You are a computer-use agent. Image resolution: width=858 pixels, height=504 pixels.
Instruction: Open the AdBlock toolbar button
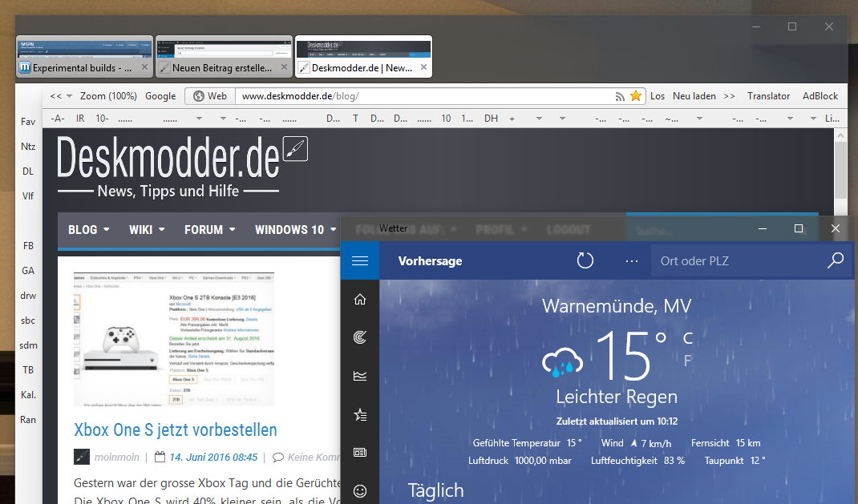coord(820,96)
